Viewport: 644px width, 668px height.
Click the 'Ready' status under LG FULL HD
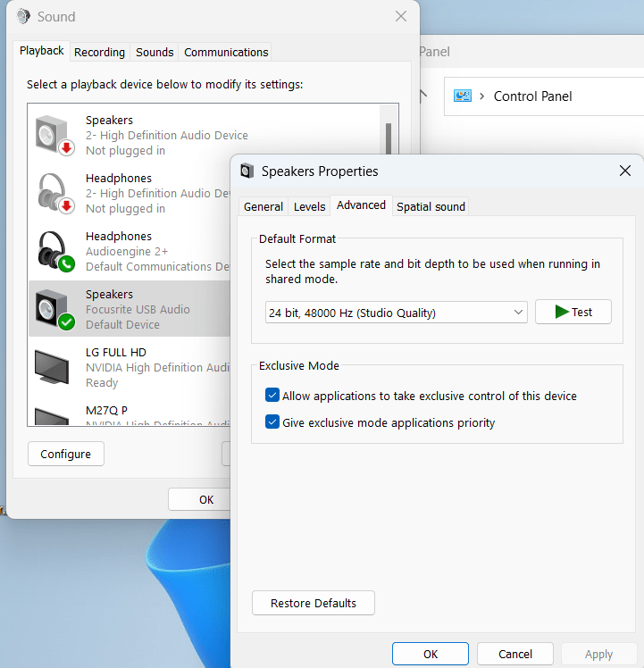click(102, 382)
